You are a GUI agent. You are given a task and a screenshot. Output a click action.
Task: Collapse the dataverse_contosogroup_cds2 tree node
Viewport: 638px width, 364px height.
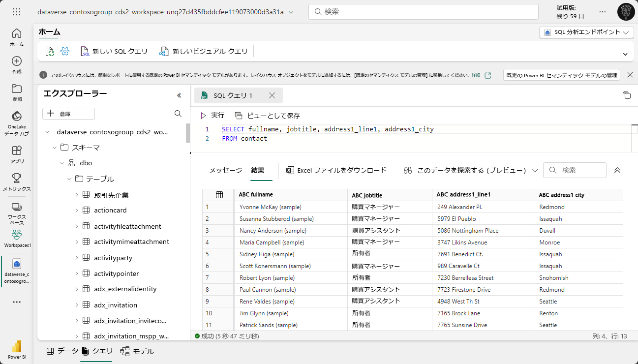pos(47,132)
